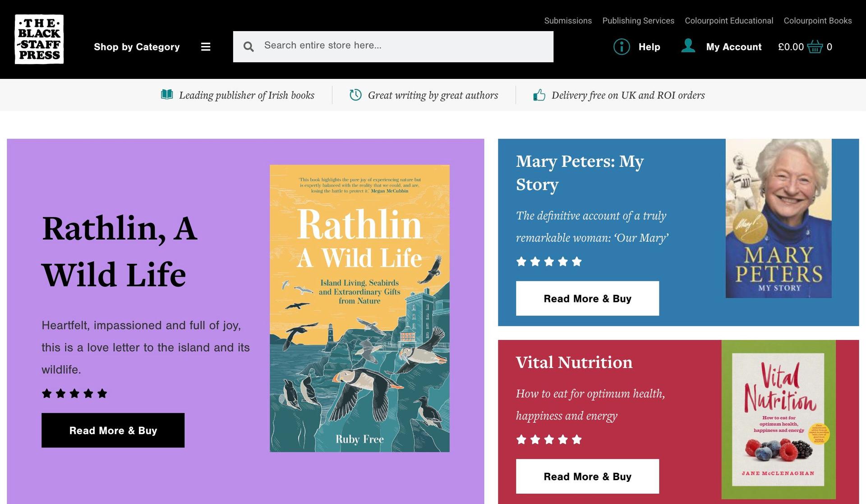Click the Vital Nutrition star rating
Viewport: 866px width, 504px height.
(549, 440)
